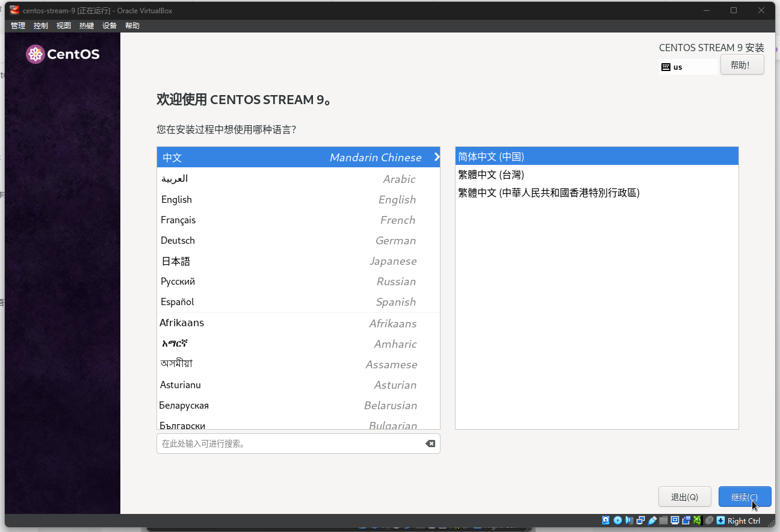The image size is (780, 532).
Task: Select Беларуская Belarusian language row
Action: point(299,405)
